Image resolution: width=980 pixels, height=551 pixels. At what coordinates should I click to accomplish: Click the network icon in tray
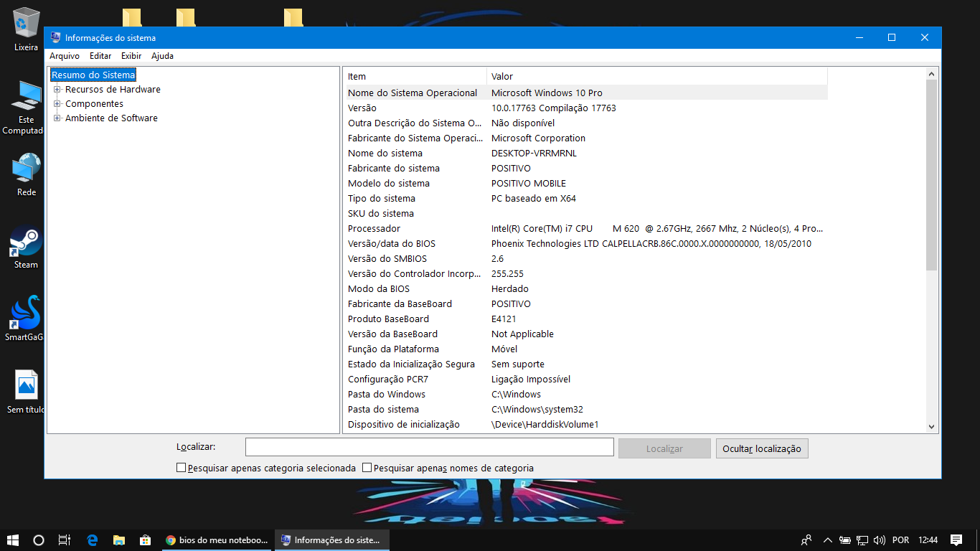(x=862, y=540)
